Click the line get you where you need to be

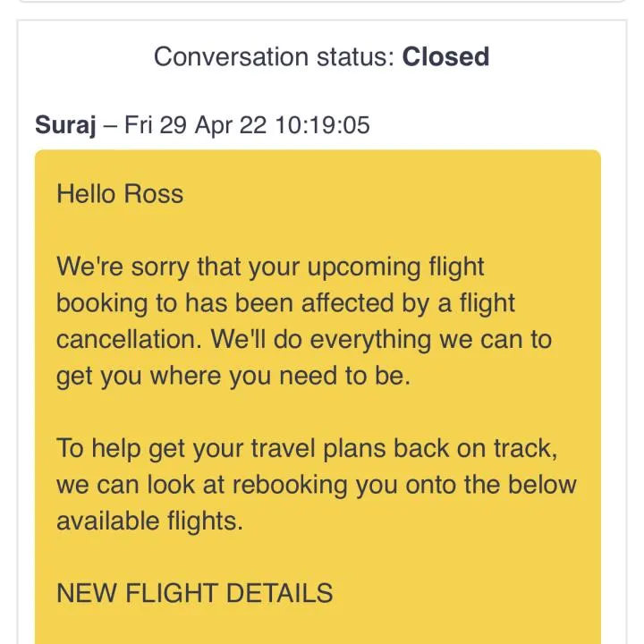point(233,377)
